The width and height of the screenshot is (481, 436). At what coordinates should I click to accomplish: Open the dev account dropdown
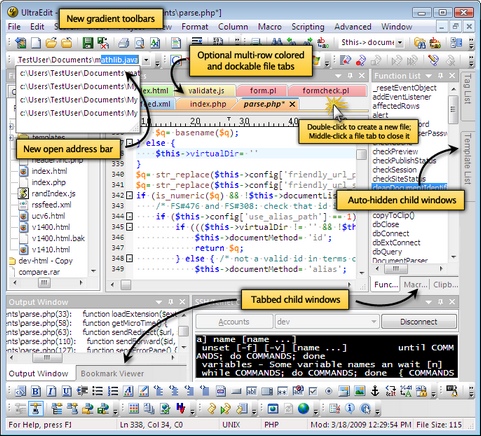(x=374, y=322)
